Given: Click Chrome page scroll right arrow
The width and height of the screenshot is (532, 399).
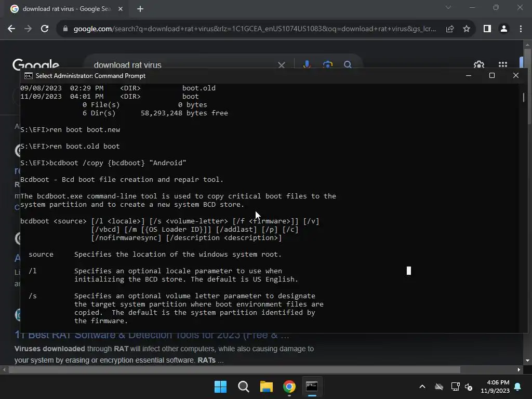Looking at the screenshot, I should pyautogui.click(x=519, y=370).
